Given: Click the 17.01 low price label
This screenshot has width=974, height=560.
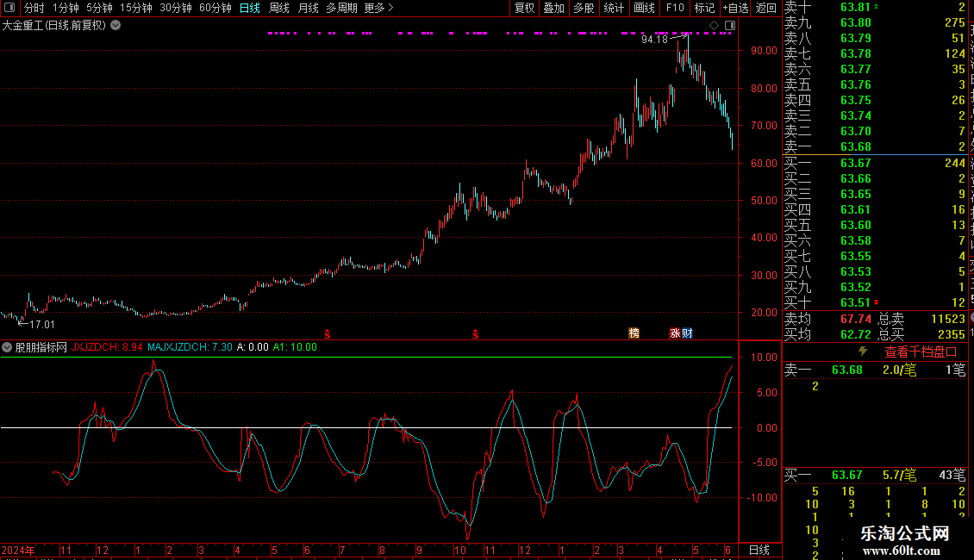Looking at the screenshot, I should [x=41, y=324].
